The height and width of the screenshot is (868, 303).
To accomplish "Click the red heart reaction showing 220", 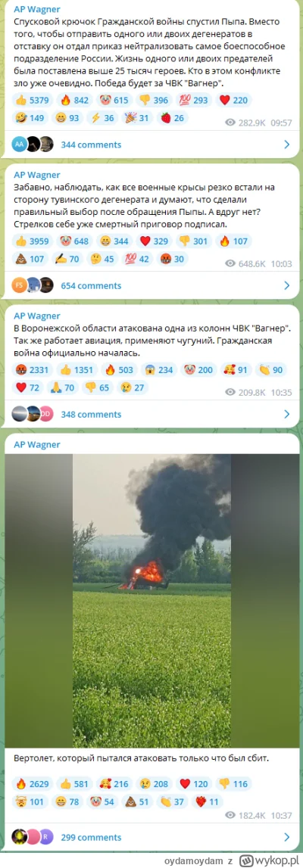I will coord(234,100).
